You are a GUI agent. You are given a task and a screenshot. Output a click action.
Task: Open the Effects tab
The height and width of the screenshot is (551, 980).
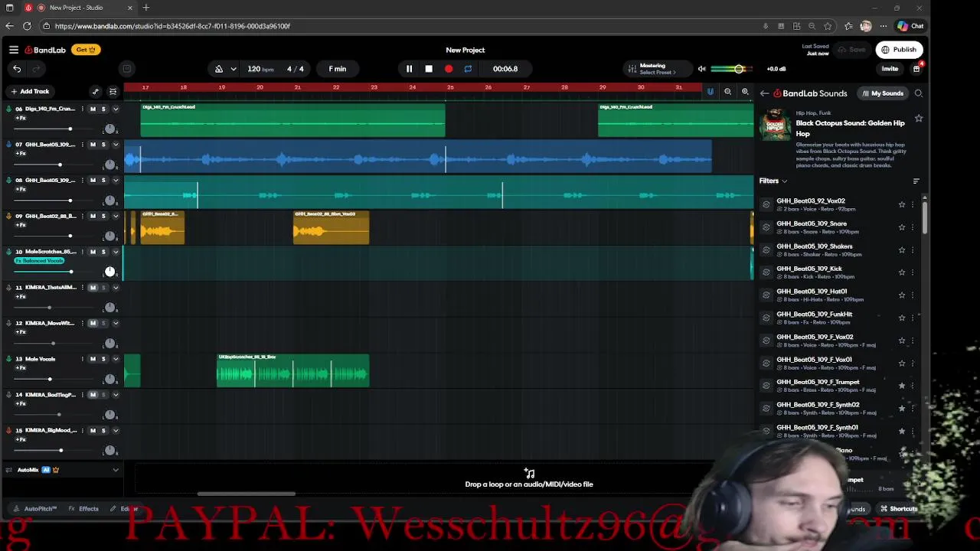[83, 509]
